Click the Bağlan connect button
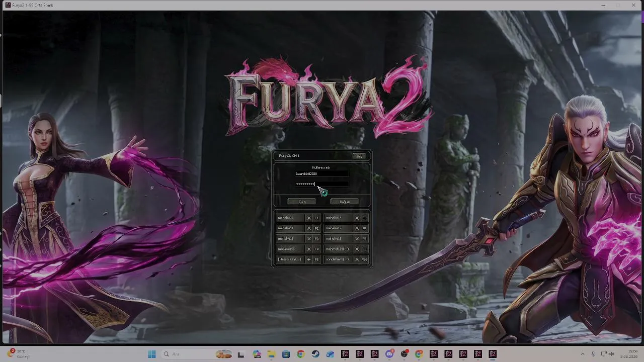This screenshot has height=362, width=644. coord(345,202)
